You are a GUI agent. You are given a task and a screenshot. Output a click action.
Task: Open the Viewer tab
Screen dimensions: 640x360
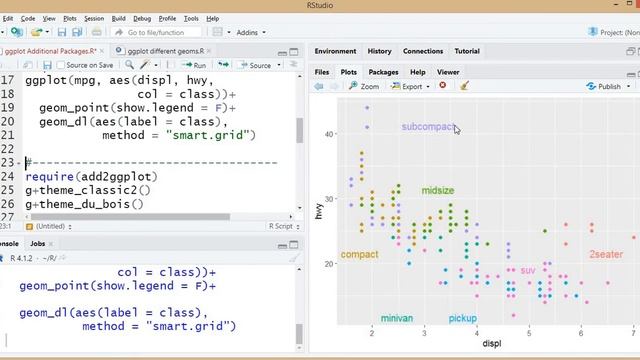pos(448,72)
